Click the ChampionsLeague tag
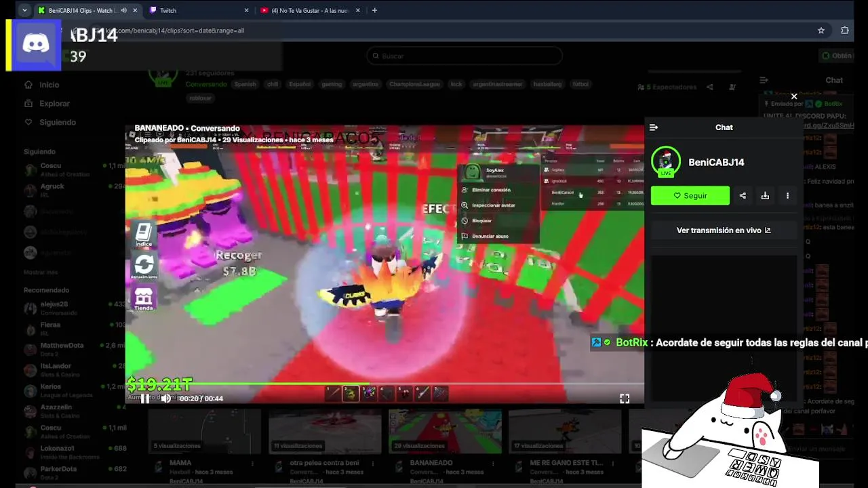 coord(414,84)
